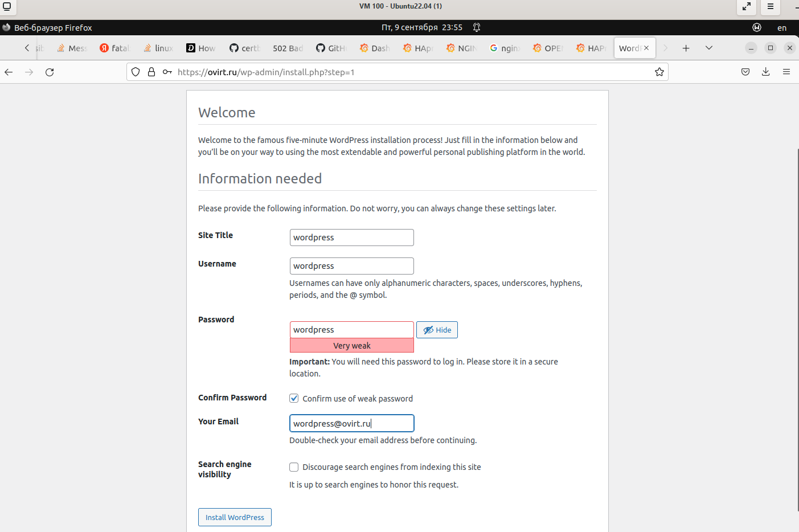Close the WordPress tab

646,48
